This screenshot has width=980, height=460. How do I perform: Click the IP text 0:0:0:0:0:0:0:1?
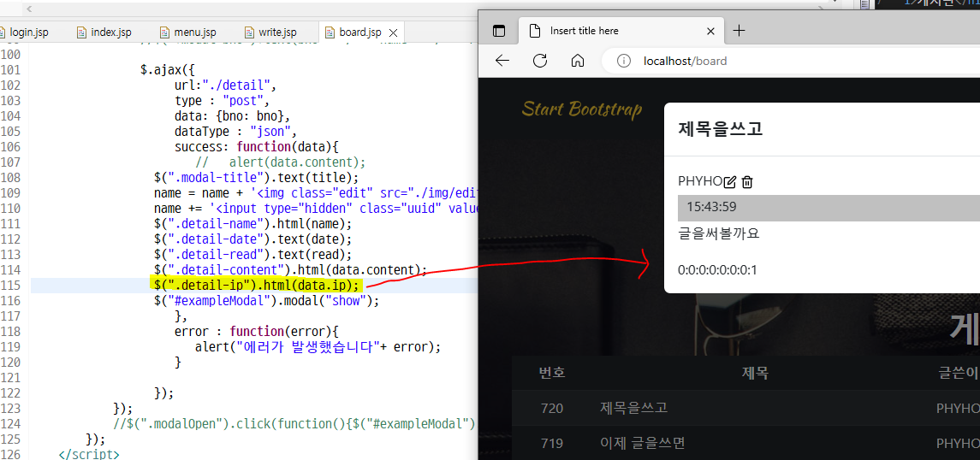click(x=717, y=270)
